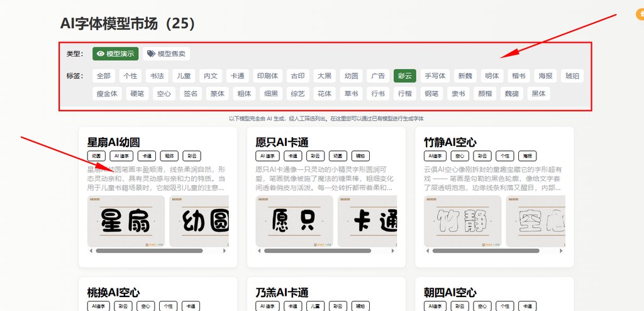Apply the 颜楷 filter tag
The height and width of the screenshot is (311, 644).
(485, 94)
